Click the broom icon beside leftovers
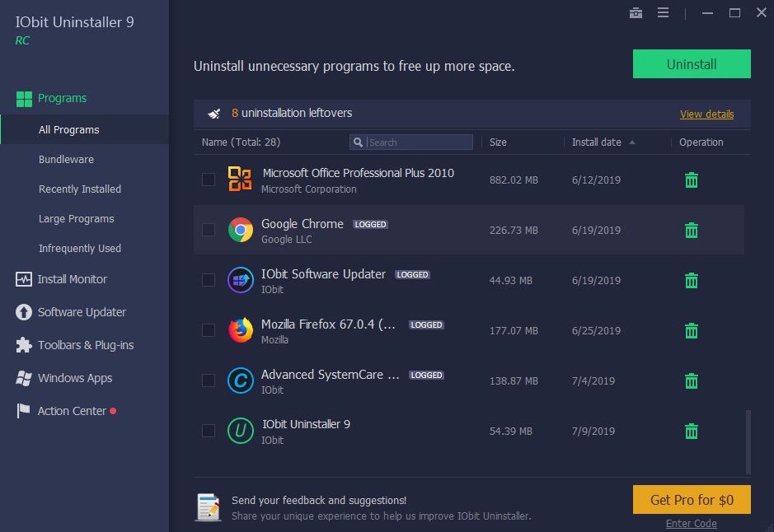Viewport: 774px width, 532px height. click(214, 114)
